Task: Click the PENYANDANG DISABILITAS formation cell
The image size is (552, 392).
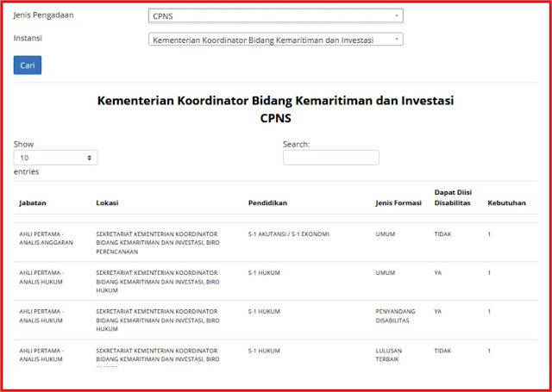Action: pos(395,316)
